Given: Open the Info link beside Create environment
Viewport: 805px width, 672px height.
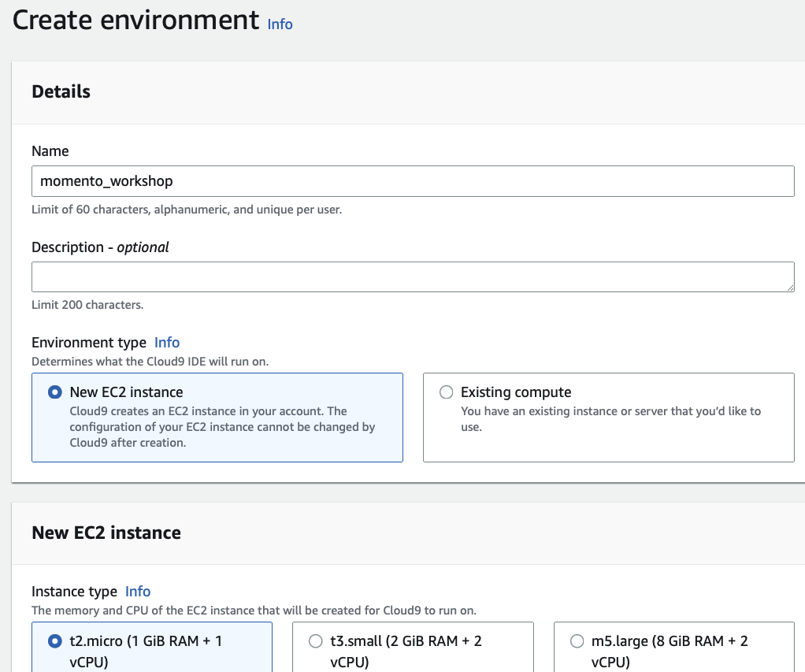Looking at the screenshot, I should 280,24.
